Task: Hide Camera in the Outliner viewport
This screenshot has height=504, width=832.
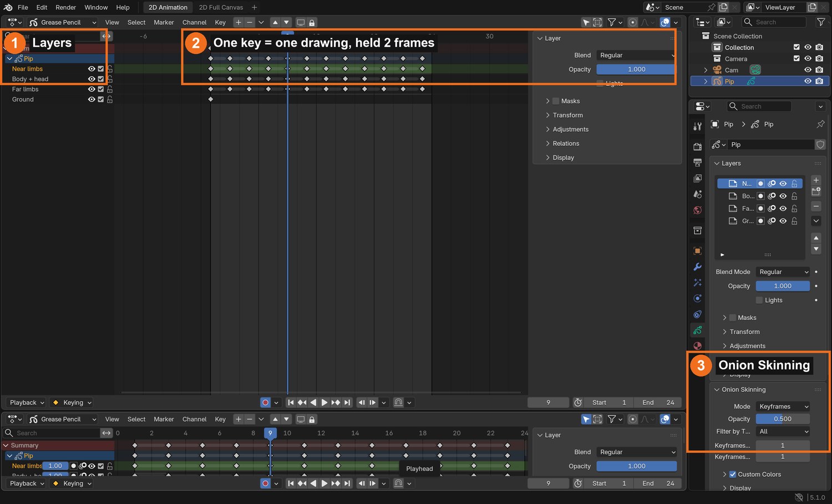Action: (x=808, y=59)
